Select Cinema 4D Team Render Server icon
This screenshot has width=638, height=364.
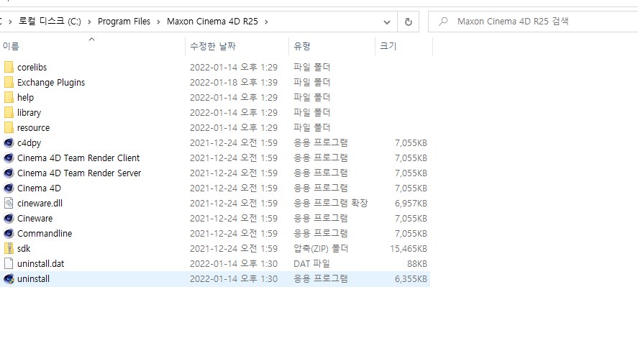[x=9, y=173]
